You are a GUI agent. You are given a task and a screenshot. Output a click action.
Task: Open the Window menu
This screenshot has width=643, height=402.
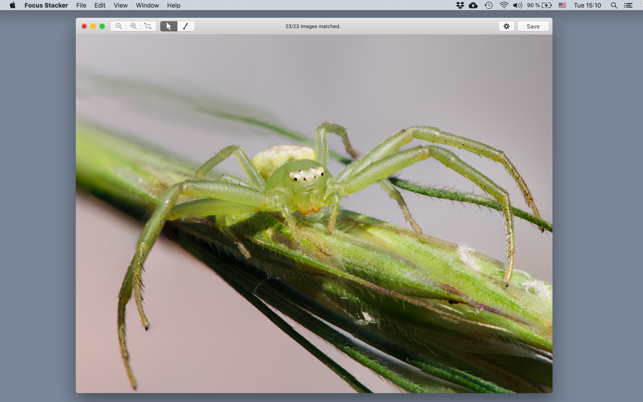click(x=147, y=5)
